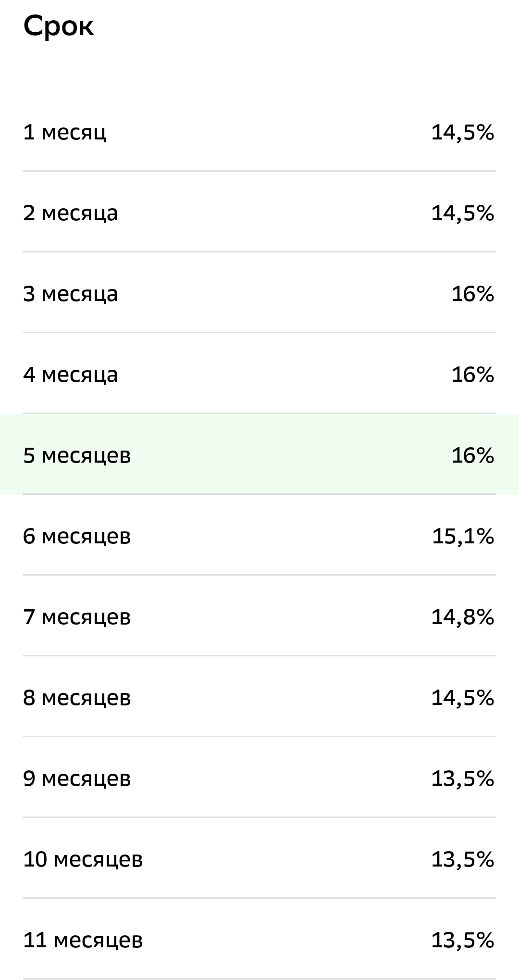Viewport: 519px width, 980px height.
Task: Click the 14,8% rate value
Action: (462, 616)
